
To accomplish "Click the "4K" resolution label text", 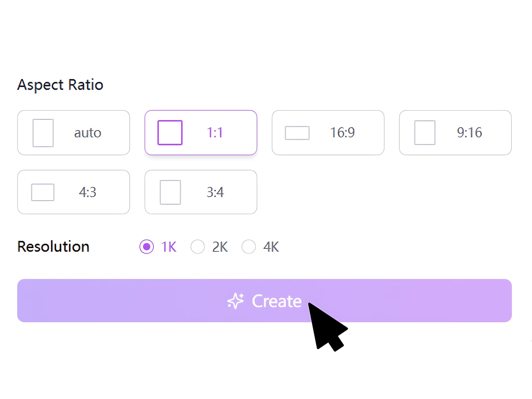I will (271, 247).
